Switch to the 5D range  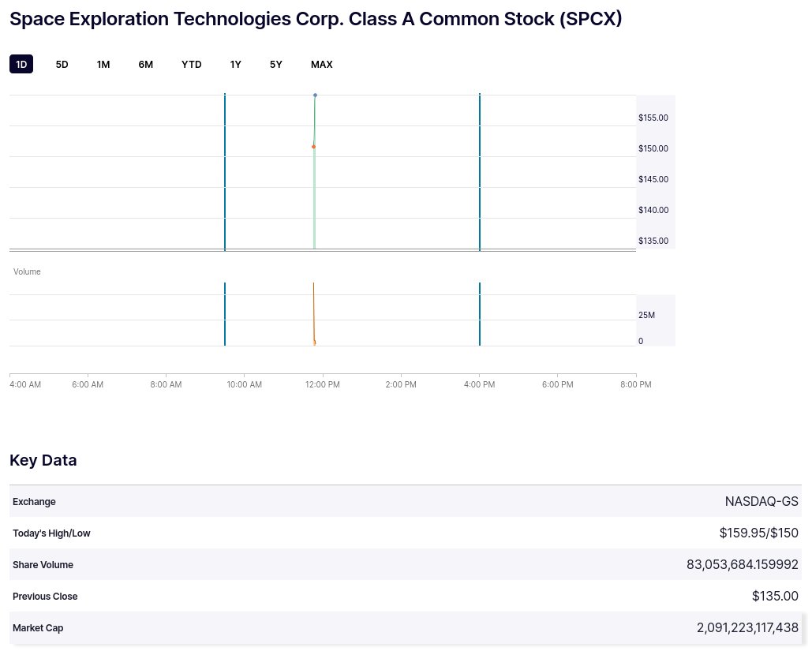pyautogui.click(x=62, y=64)
